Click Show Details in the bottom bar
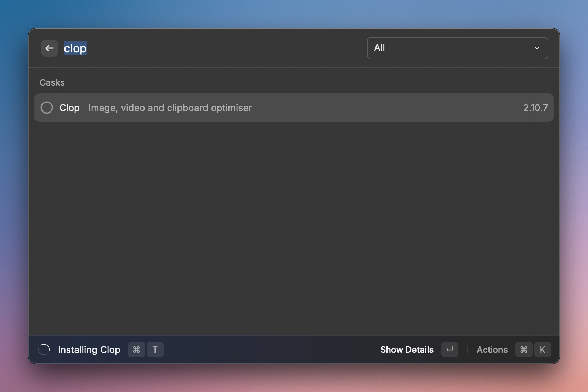This screenshot has width=588, height=392. (407, 350)
